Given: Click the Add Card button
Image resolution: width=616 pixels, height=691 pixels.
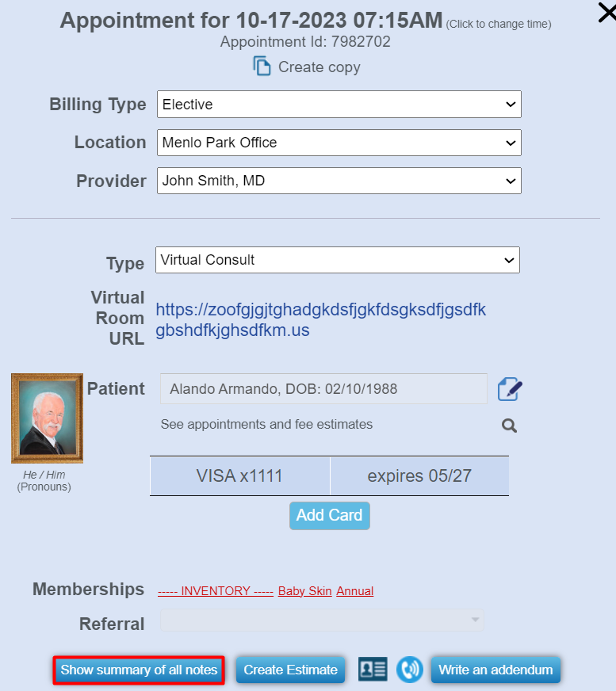Looking at the screenshot, I should pyautogui.click(x=329, y=515).
